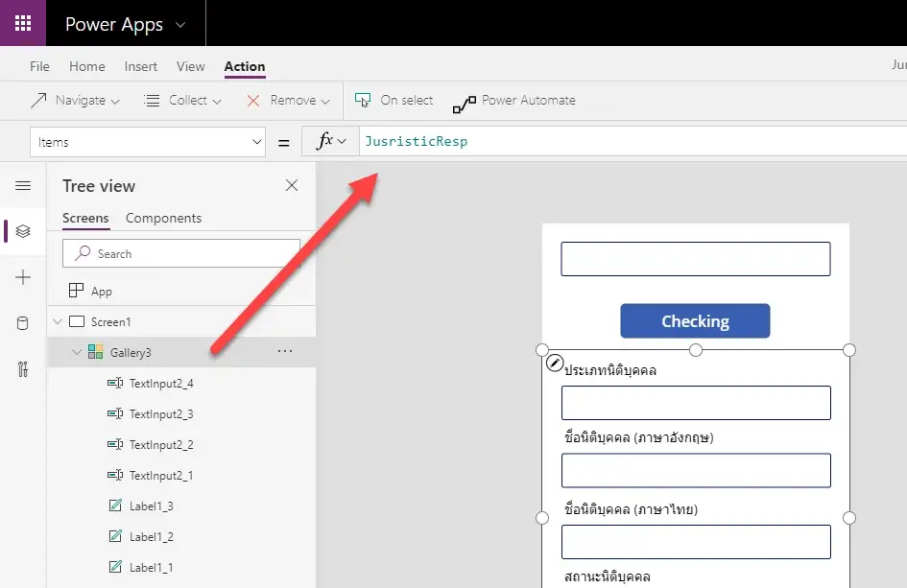907x588 pixels.
Task: Click the red Remove X icon
Action: (x=252, y=101)
